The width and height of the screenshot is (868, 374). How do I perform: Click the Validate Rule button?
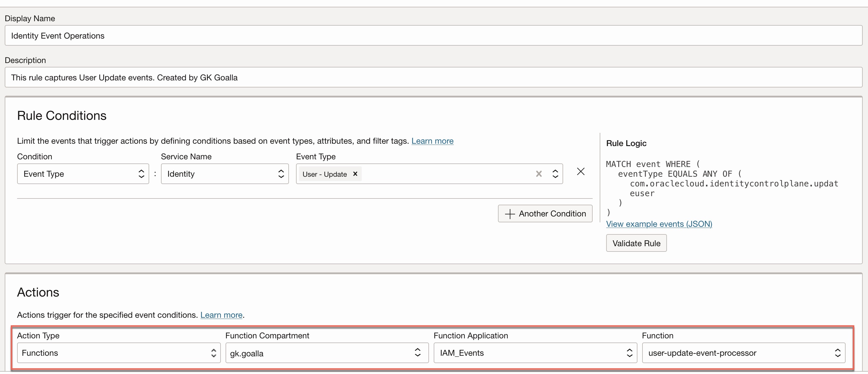[x=636, y=243]
